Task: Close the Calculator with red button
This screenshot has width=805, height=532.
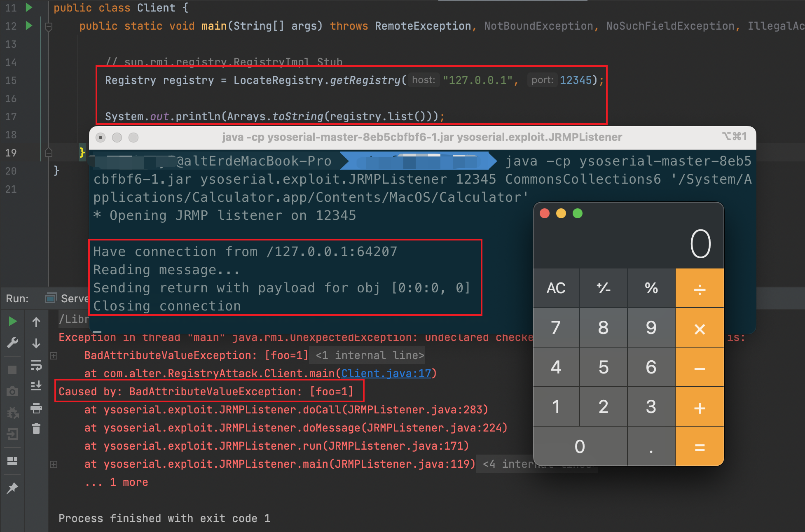Action: pyautogui.click(x=545, y=213)
